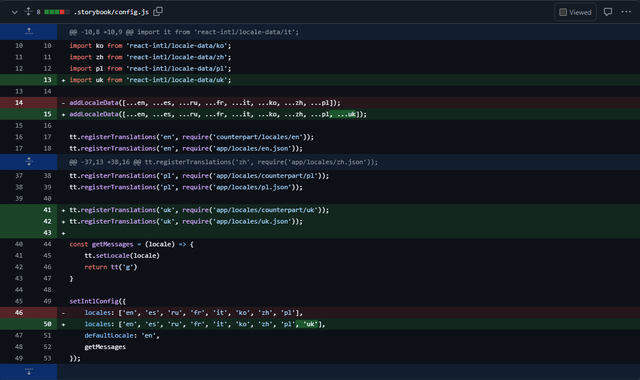
Task: Click the import ko locale-data line
Action: [x=150, y=46]
